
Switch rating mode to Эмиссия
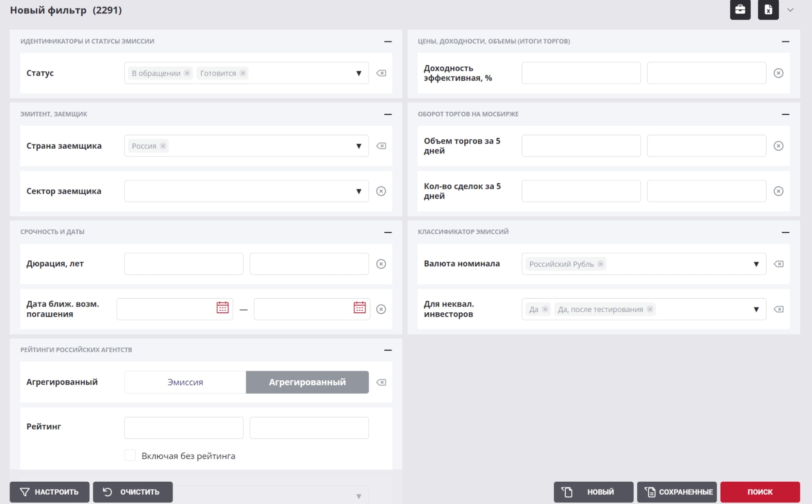coord(185,382)
